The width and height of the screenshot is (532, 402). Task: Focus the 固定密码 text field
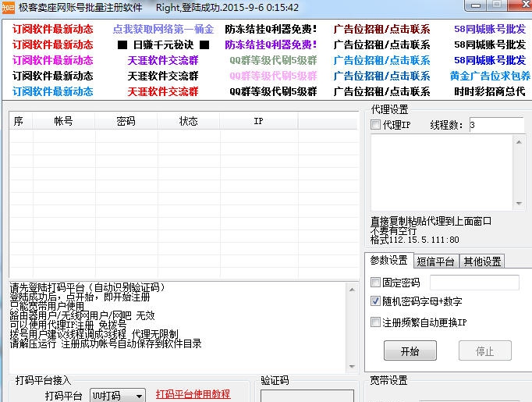click(474, 283)
